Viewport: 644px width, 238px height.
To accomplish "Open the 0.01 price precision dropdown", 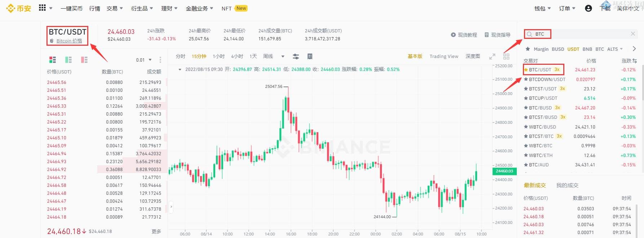I will click(144, 60).
